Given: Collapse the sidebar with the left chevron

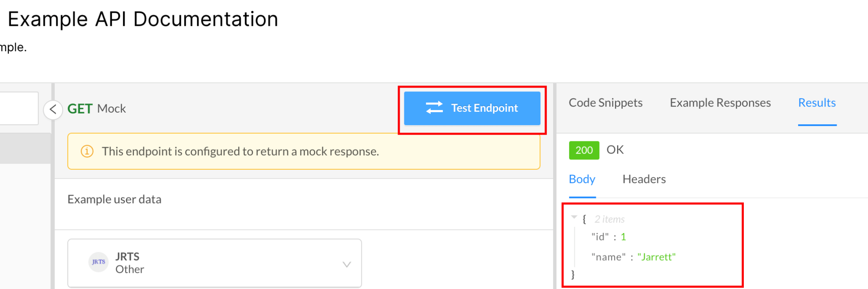Looking at the screenshot, I should (x=53, y=110).
